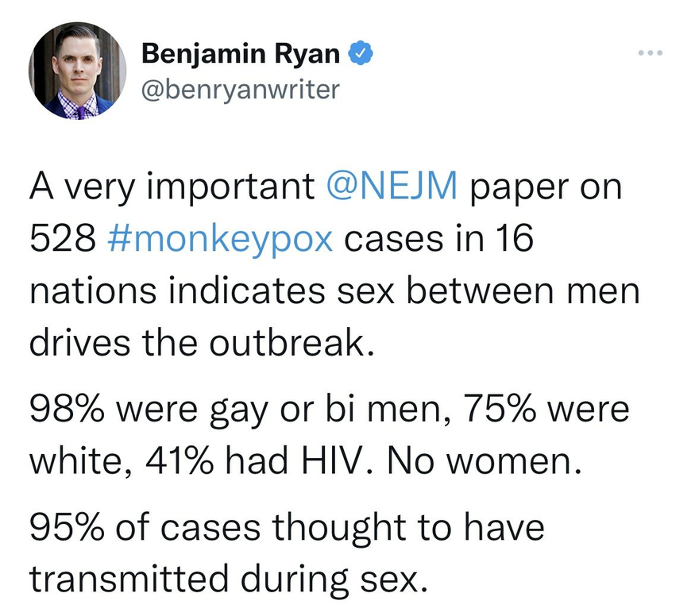Click the "95% of cases thought to have" line
This screenshot has width=695, height=616.
tap(287, 529)
